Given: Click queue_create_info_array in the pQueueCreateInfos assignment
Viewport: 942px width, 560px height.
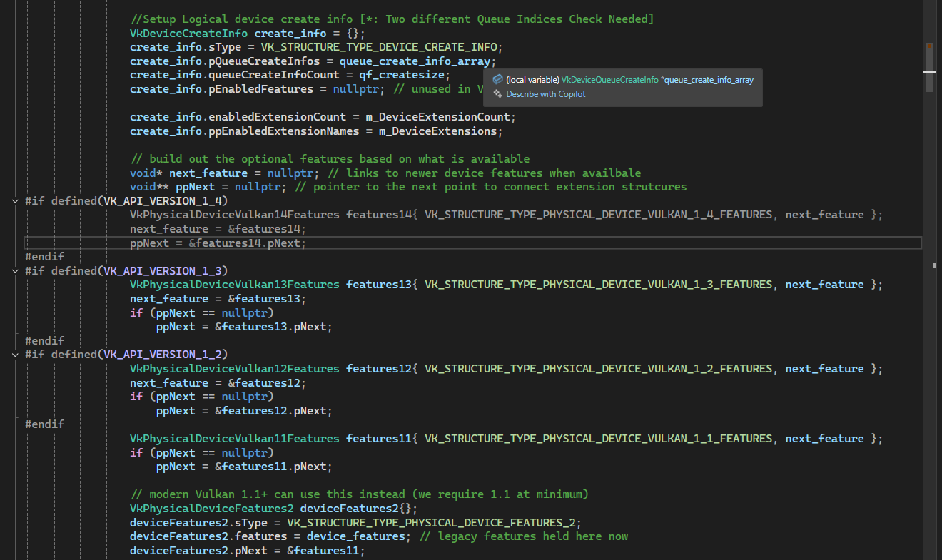Looking at the screenshot, I should coord(415,61).
